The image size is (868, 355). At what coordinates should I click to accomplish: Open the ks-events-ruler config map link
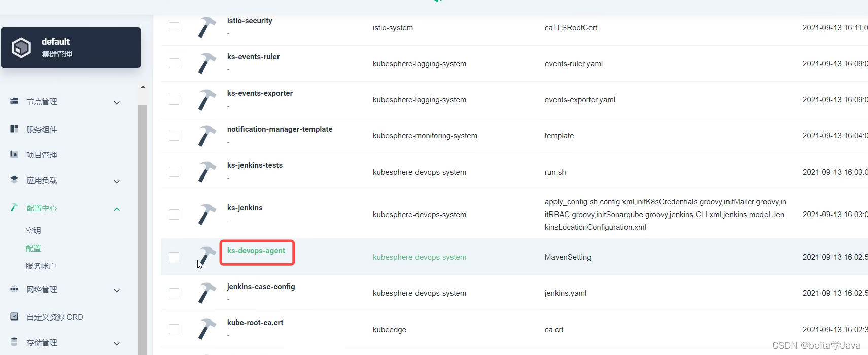point(253,57)
